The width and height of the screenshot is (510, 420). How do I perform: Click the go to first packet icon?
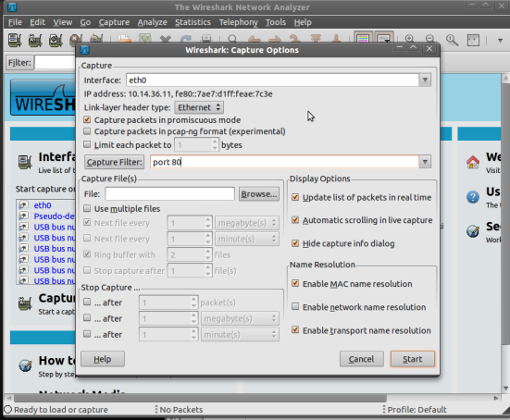tap(316, 38)
